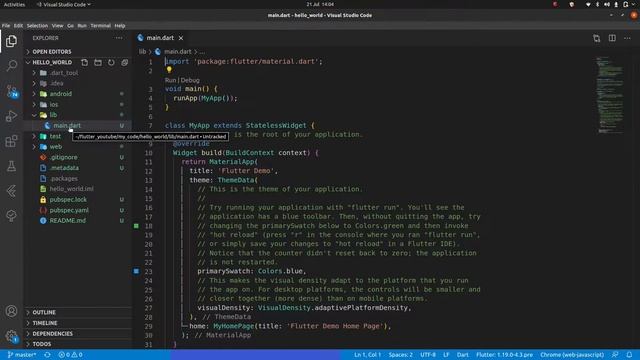Select the main.dart editor tab
The width and height of the screenshot is (640, 360).
click(160, 38)
